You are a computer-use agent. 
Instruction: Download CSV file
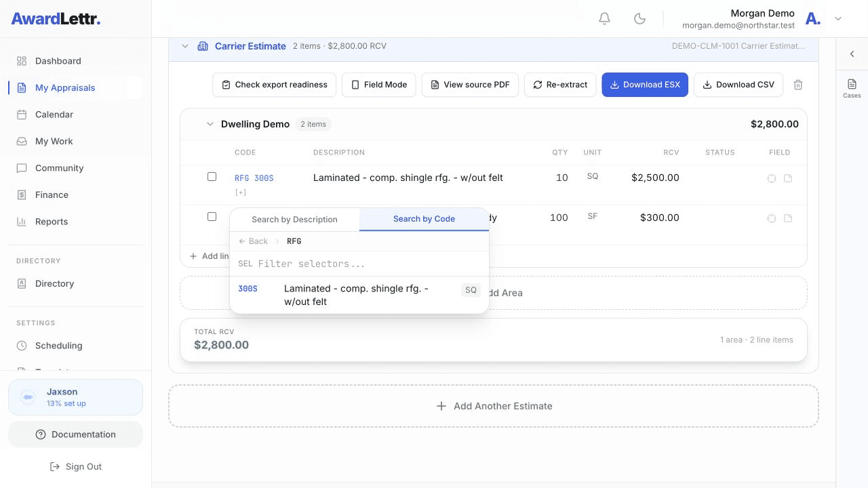pos(738,85)
